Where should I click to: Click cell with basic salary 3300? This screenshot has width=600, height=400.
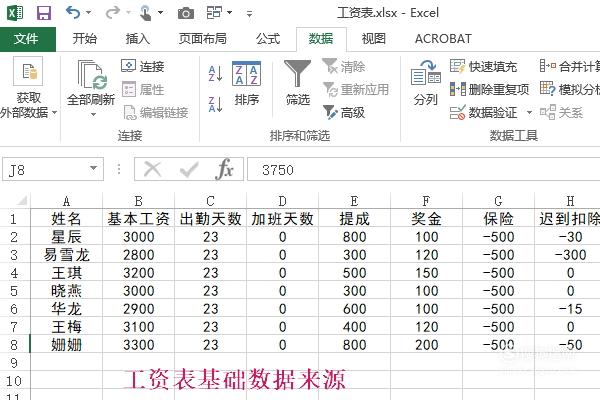point(139,345)
